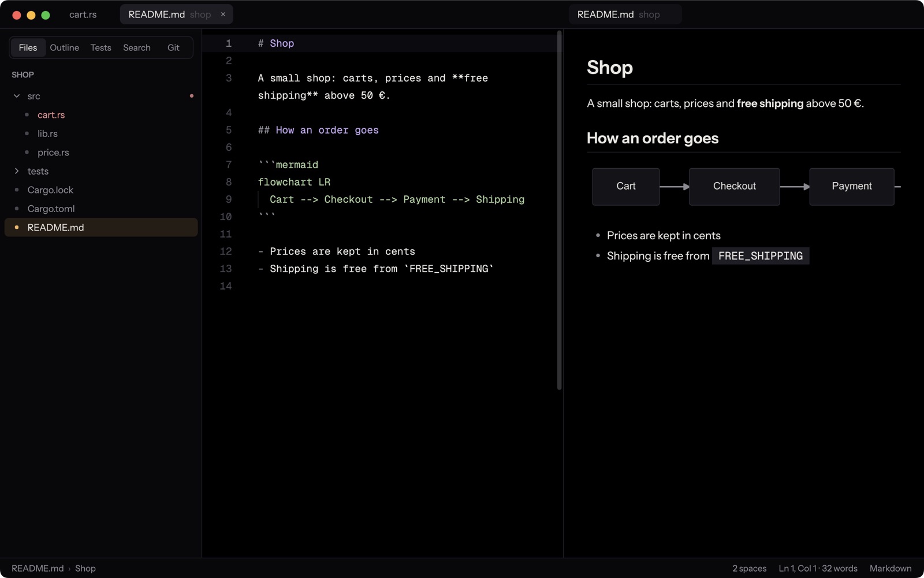Click the Payment node in the flowchart

click(x=852, y=186)
